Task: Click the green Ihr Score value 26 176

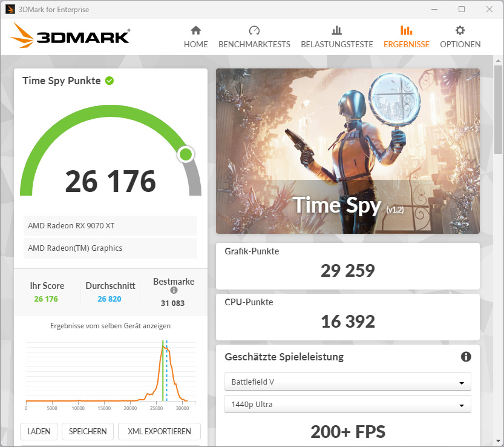Action: [x=46, y=299]
